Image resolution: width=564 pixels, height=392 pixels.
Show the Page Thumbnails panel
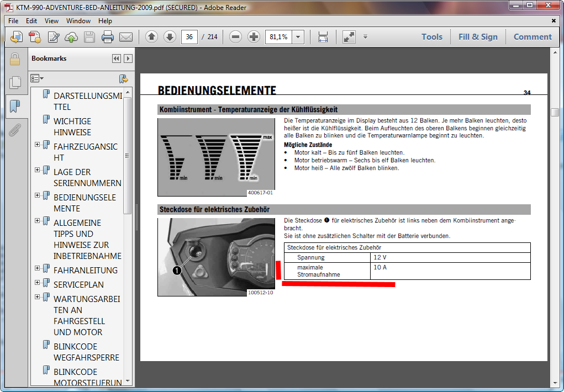click(15, 83)
